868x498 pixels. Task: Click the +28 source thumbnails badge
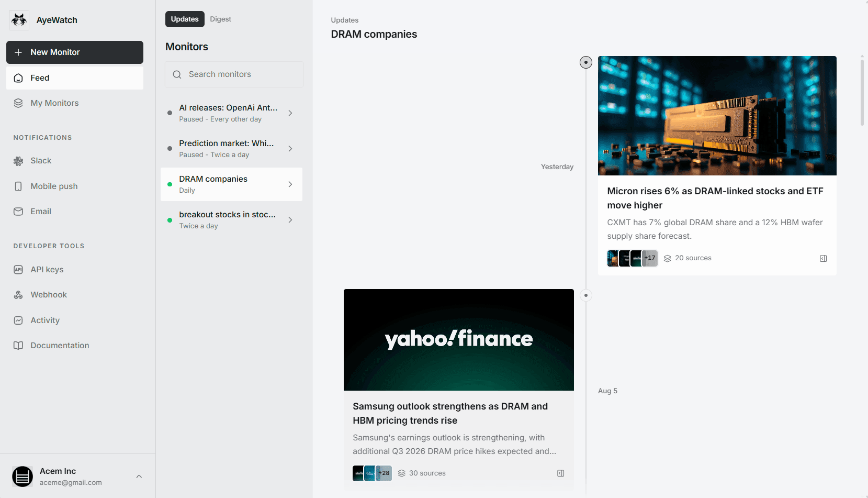click(x=384, y=473)
